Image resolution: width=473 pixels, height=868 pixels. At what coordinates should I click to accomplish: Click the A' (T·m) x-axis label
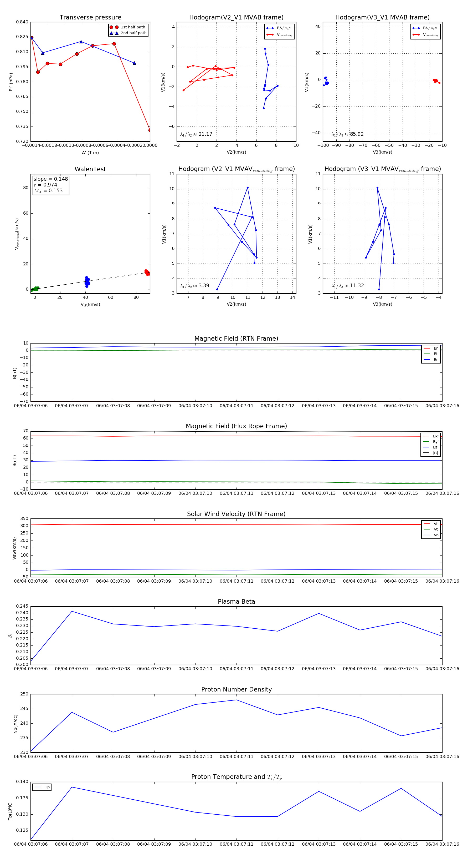(x=90, y=153)
